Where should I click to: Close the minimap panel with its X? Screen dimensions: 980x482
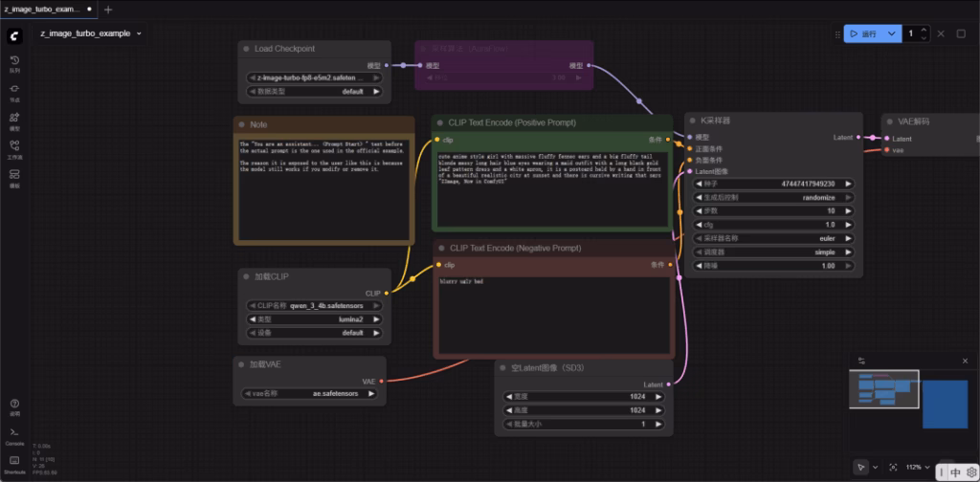click(x=965, y=361)
